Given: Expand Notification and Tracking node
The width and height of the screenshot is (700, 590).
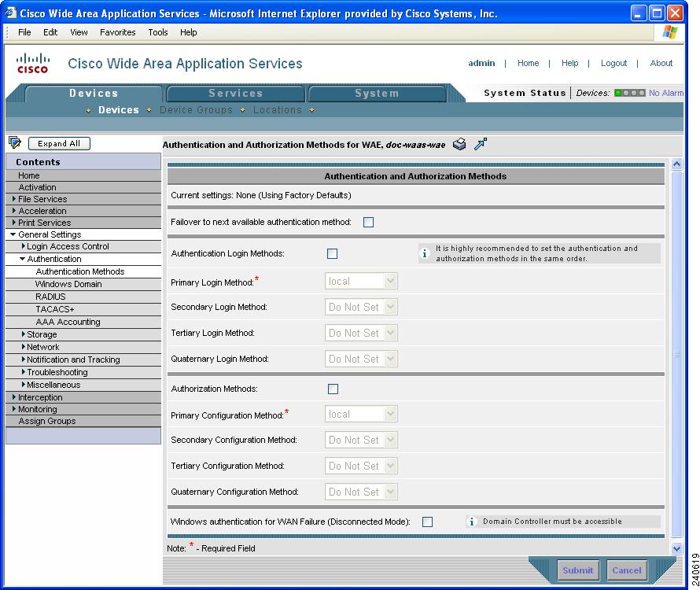Looking at the screenshot, I should pos(24,359).
